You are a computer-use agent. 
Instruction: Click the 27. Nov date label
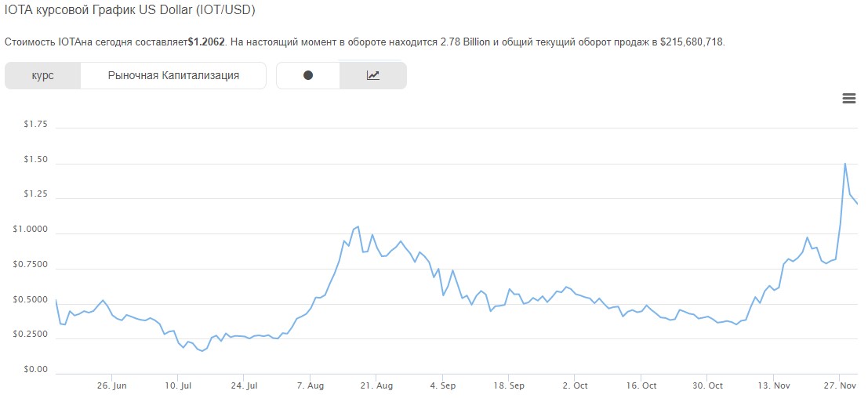(x=840, y=385)
